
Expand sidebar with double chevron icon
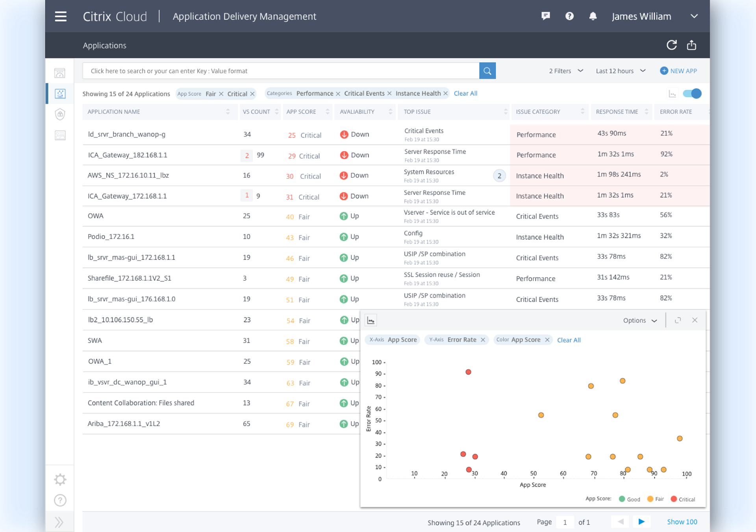coord(59,522)
